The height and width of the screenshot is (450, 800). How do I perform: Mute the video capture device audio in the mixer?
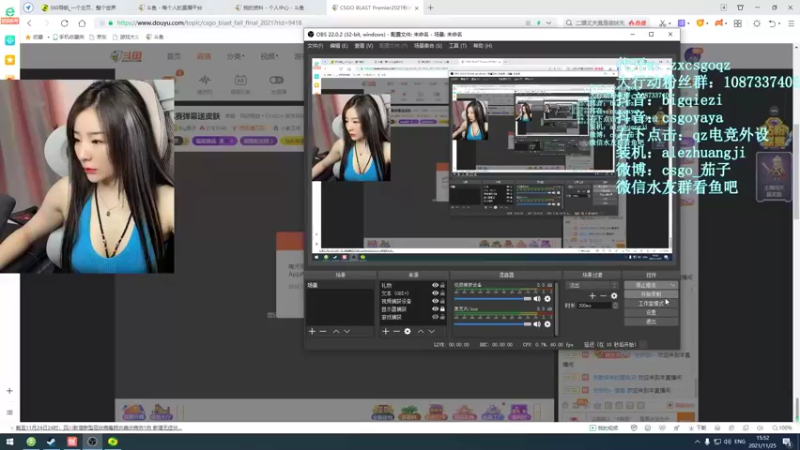537,298
